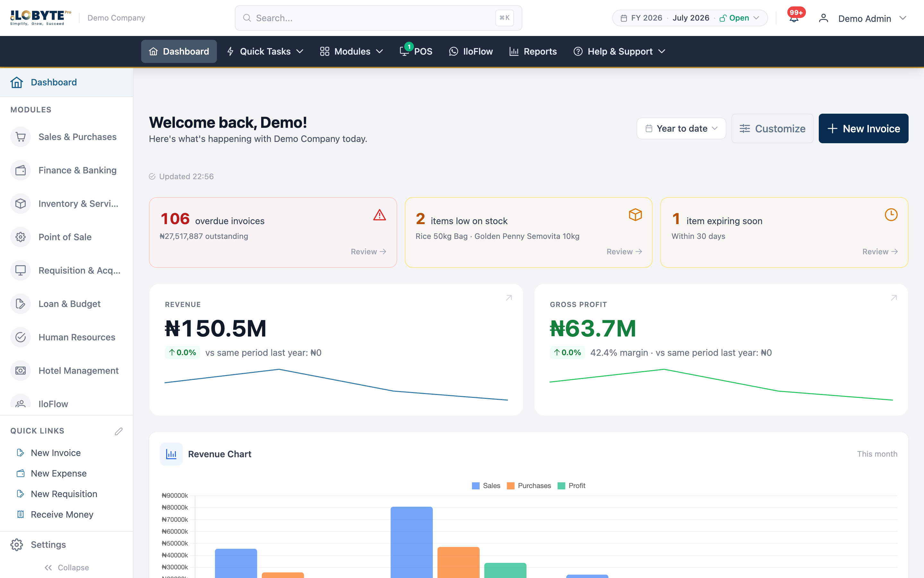Toggle Sales series in chart legend
Viewport: 924px width, 578px height.
pyautogui.click(x=486, y=486)
